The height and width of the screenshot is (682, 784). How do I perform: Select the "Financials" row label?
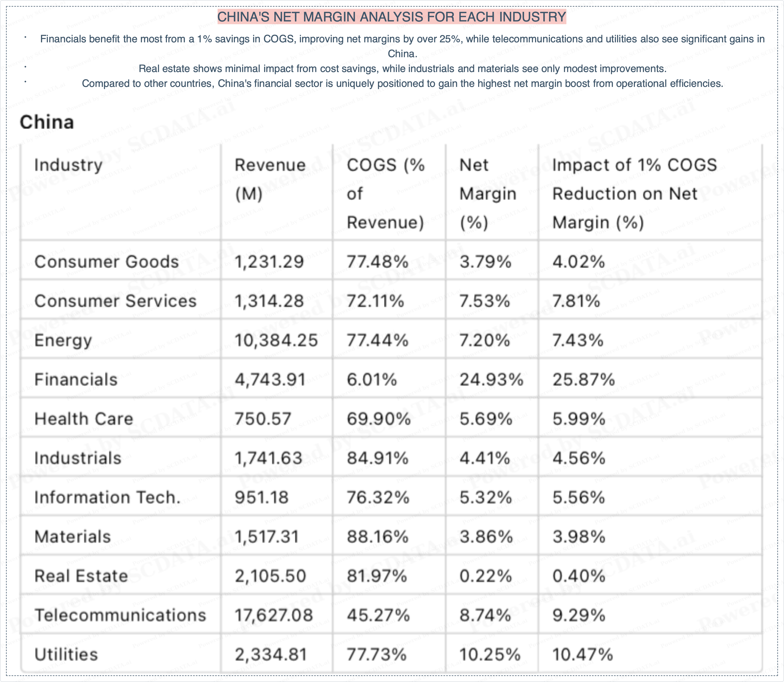(76, 380)
